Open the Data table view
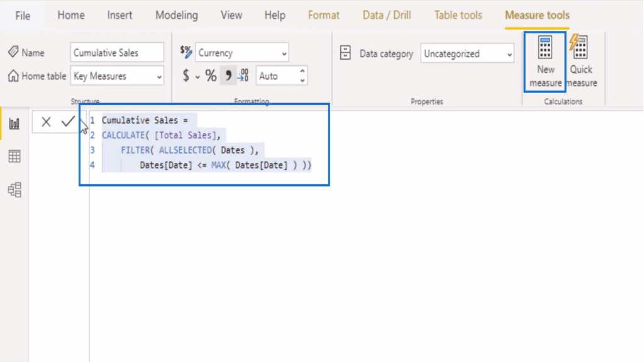 [14, 156]
